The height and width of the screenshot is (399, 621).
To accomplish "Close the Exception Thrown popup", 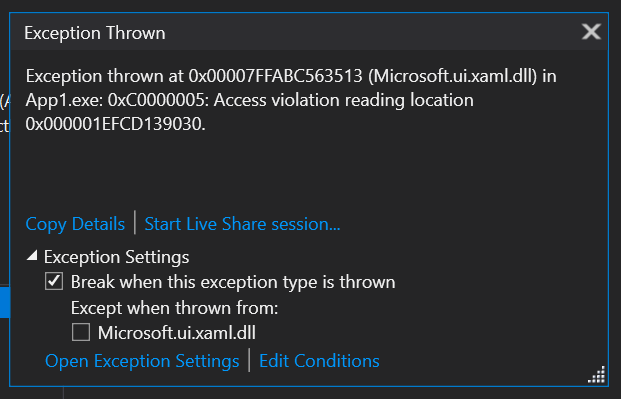I will (591, 32).
